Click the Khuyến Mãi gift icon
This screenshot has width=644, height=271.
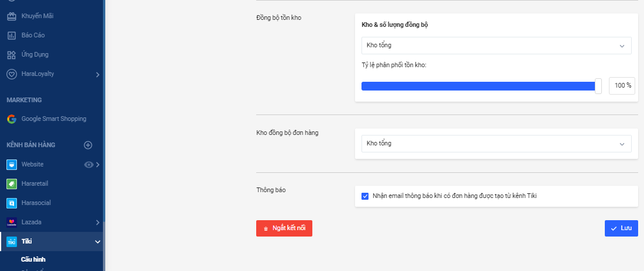pyautogui.click(x=11, y=16)
